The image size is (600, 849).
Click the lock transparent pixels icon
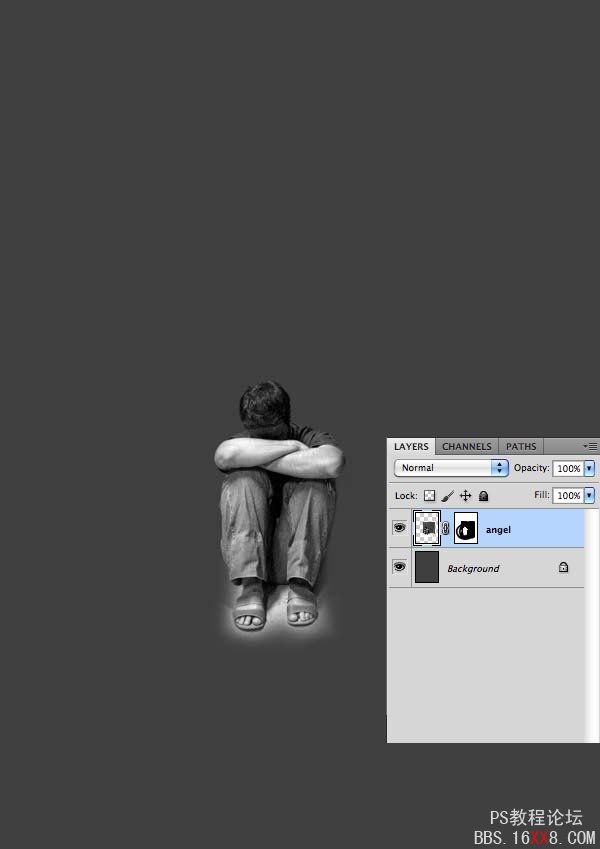click(429, 495)
